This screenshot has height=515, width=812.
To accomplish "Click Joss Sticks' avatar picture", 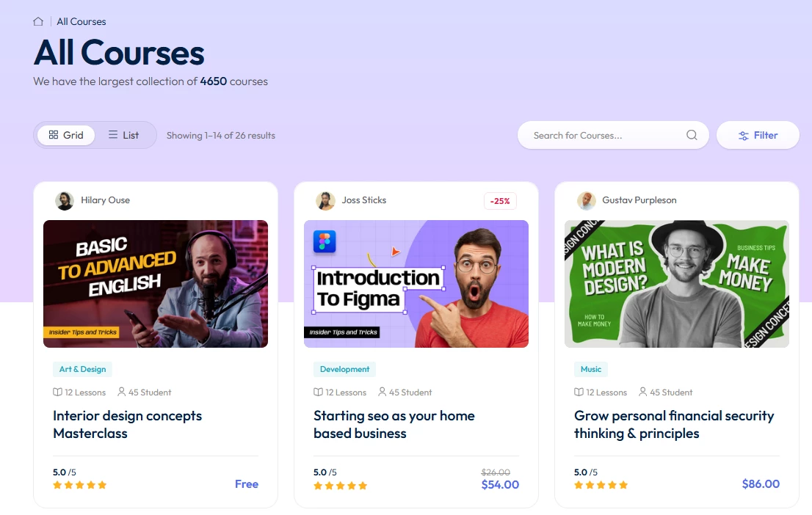I will pyautogui.click(x=325, y=201).
